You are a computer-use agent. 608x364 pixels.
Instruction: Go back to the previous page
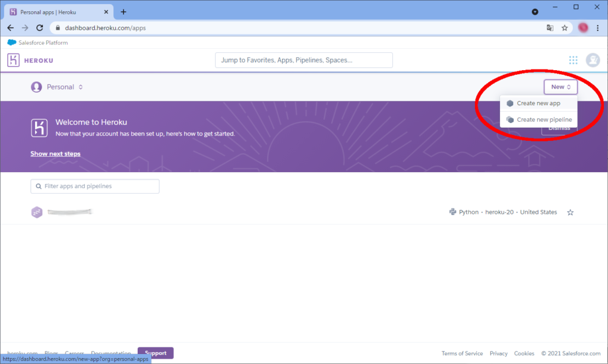pyautogui.click(x=10, y=28)
